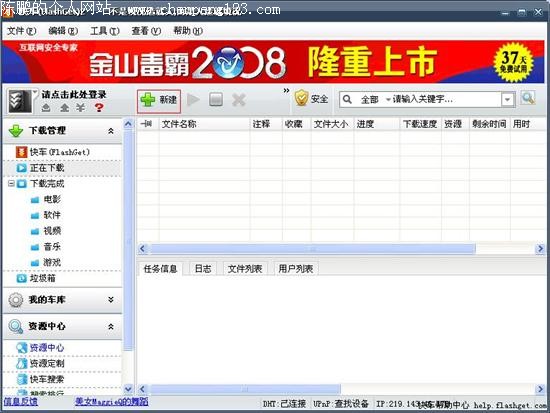The width and height of the screenshot is (550, 413).
Task: Switch to the 文件列表 tab
Action: point(245,269)
